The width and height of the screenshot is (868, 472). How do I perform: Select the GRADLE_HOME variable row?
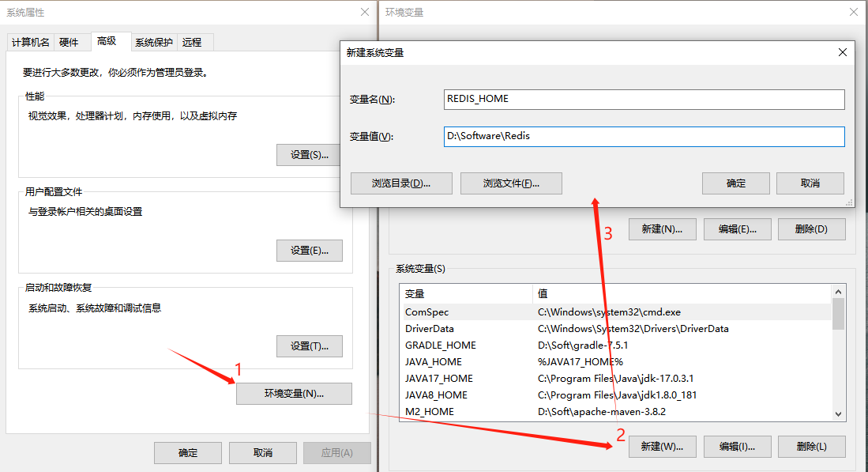tap(615, 346)
